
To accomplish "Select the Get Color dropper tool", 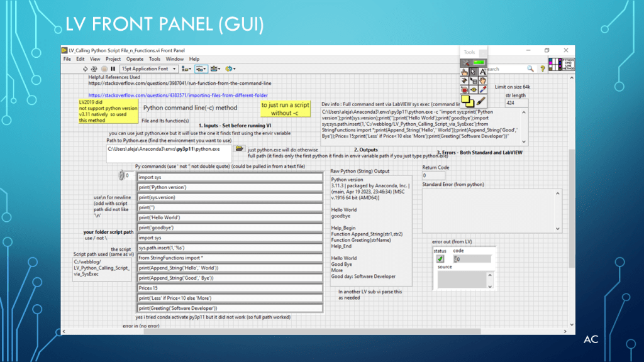I will coord(482,90).
